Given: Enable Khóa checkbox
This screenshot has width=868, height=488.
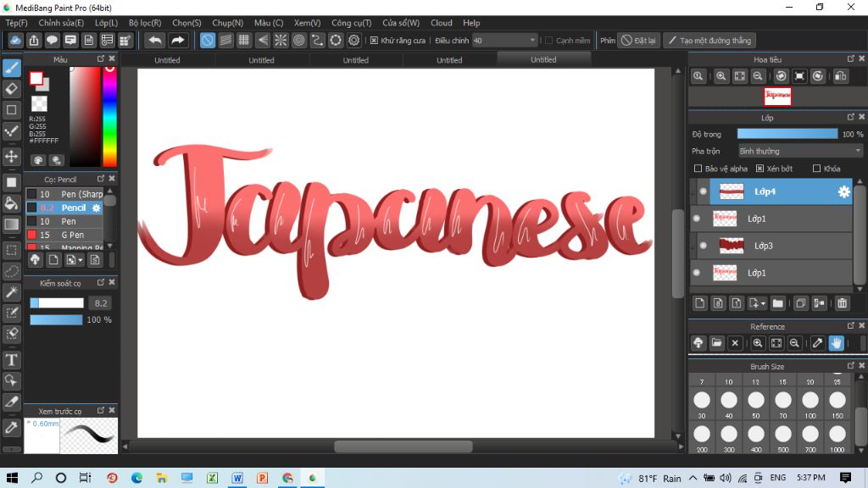Looking at the screenshot, I should [816, 169].
